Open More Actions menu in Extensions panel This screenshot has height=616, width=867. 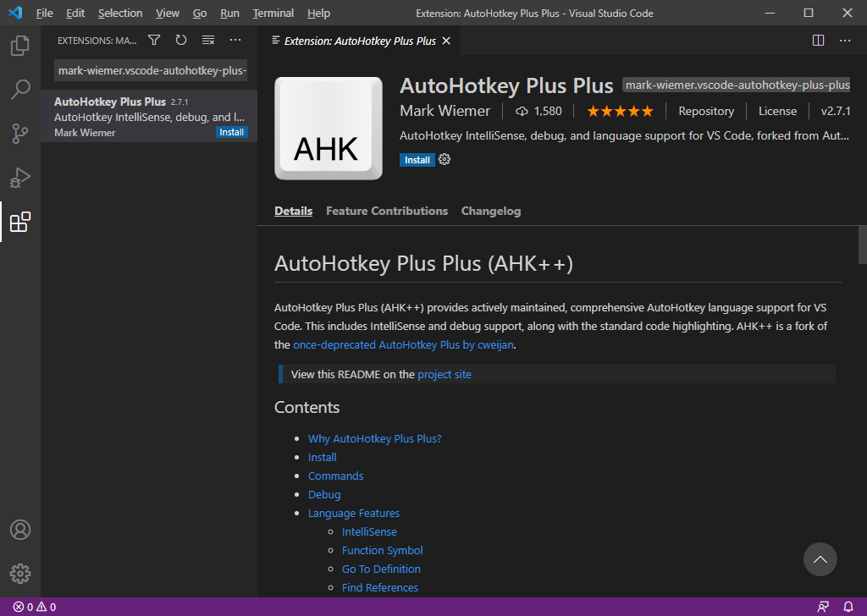pos(235,40)
